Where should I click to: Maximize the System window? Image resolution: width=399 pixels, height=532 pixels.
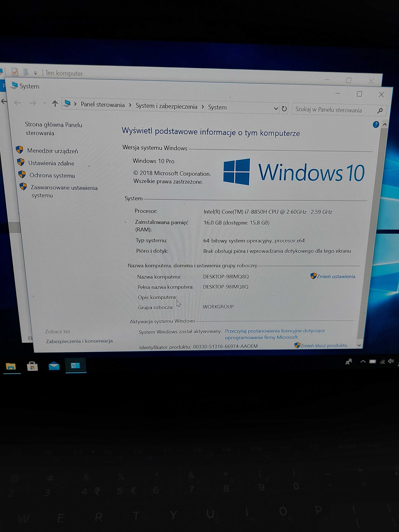tap(359, 94)
